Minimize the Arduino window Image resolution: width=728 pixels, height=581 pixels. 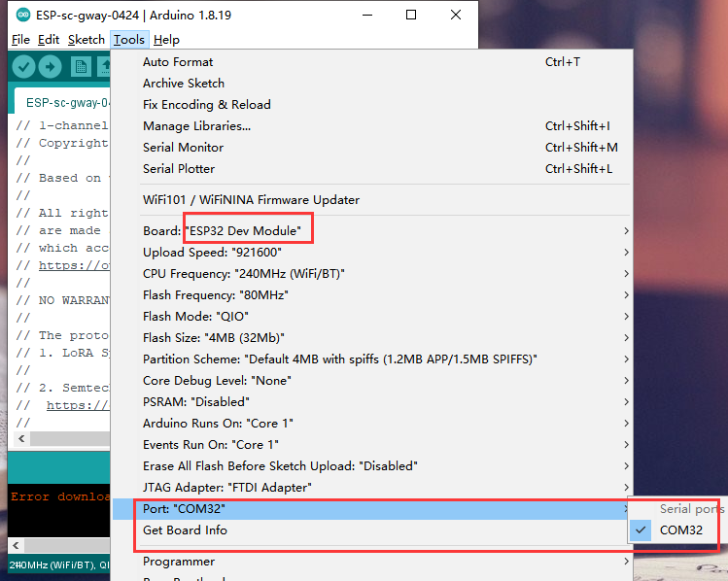[x=367, y=15]
